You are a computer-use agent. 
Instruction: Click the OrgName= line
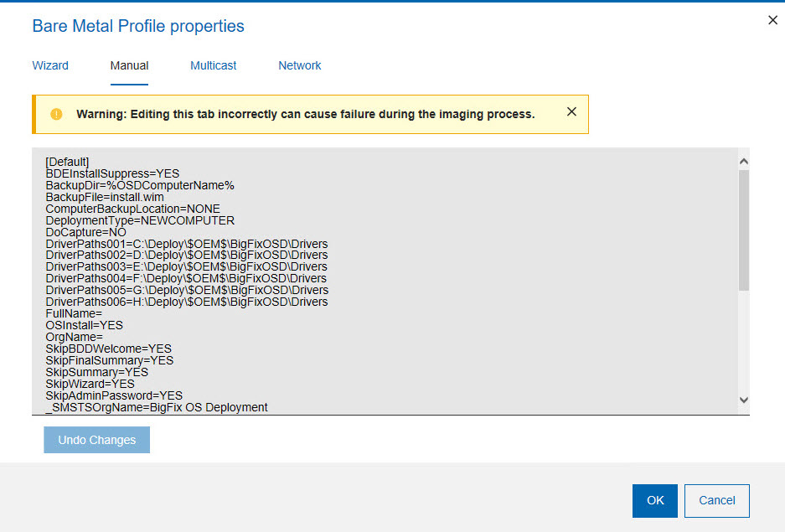[74, 337]
